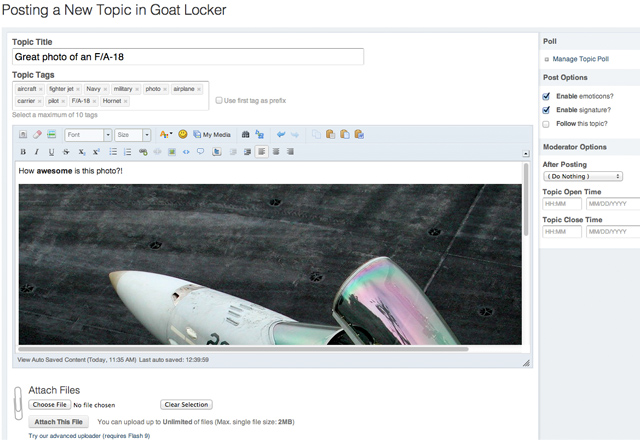Disable the Enable emoticons checkbox
Viewport: 640px width, 440px height.
(x=546, y=95)
